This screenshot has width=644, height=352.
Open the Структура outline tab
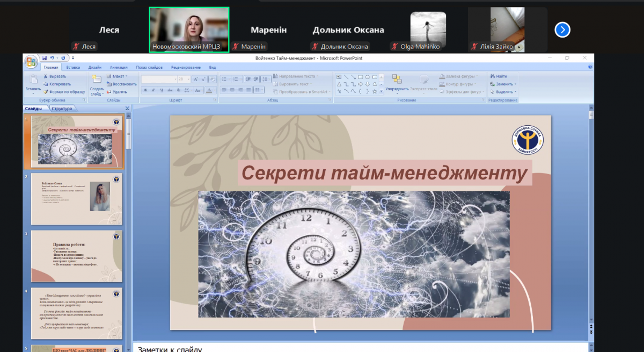[x=62, y=109]
